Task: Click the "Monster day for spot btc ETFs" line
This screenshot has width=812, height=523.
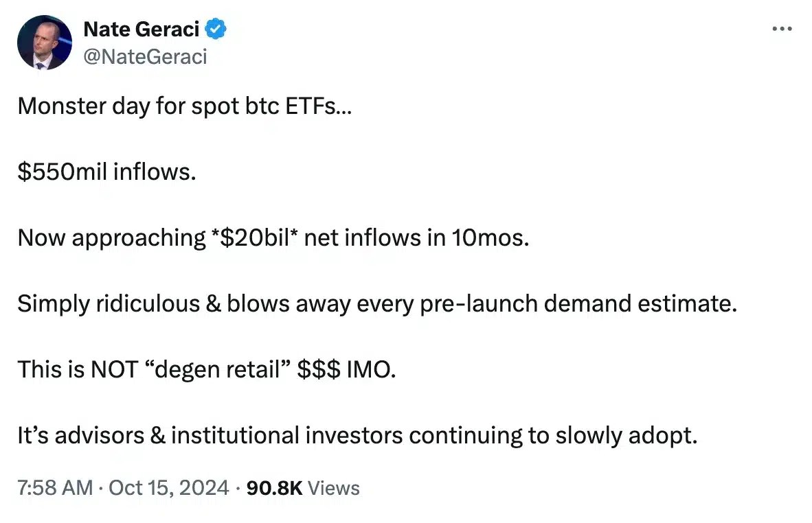Action: click(184, 106)
